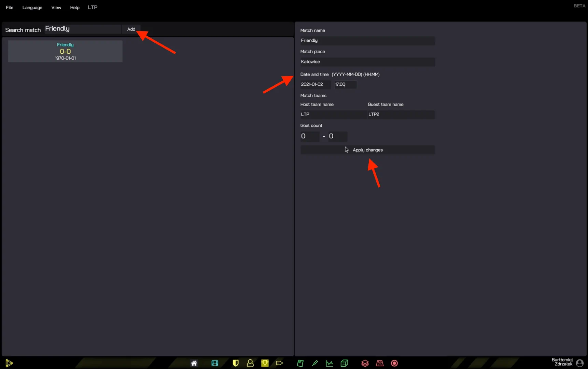Open the yellow shield teams icon

[x=236, y=363]
